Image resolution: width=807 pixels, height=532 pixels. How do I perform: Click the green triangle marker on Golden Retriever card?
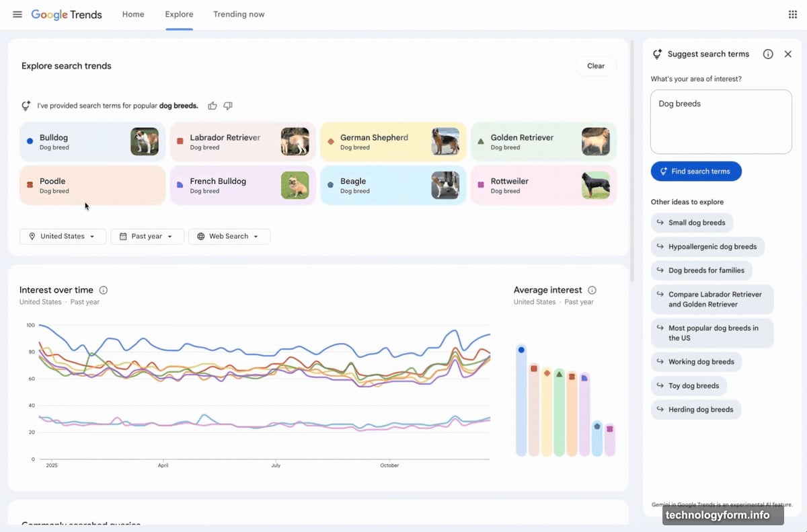(481, 141)
